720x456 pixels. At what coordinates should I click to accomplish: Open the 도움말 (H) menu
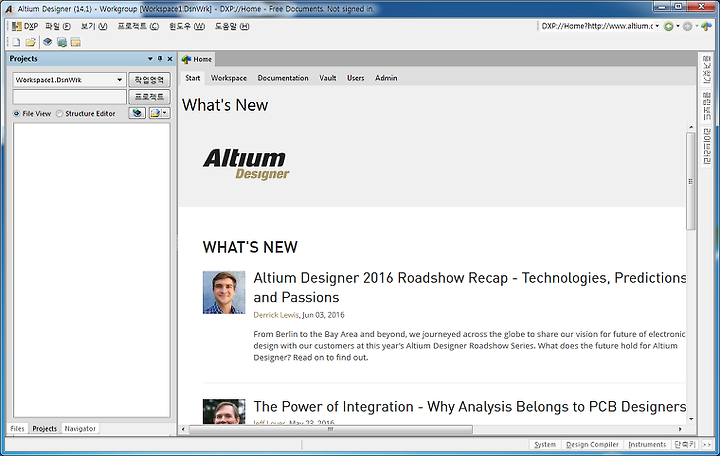[232, 26]
